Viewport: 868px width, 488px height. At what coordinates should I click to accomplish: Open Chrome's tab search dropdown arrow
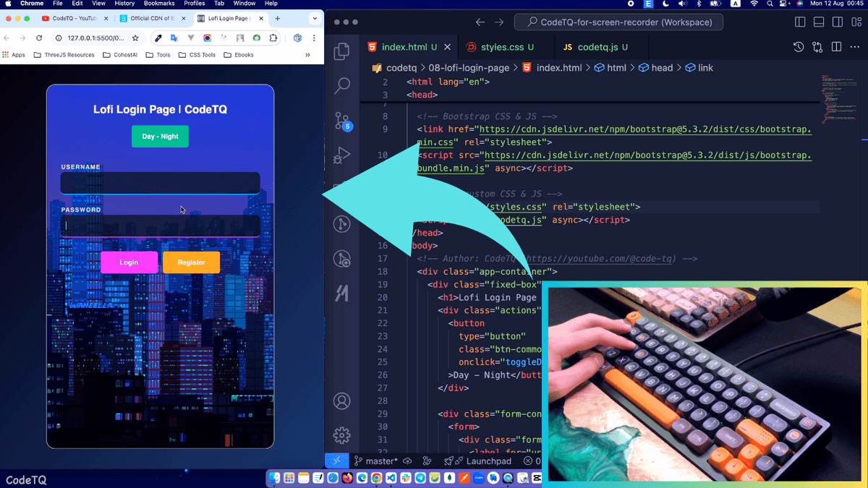point(314,18)
